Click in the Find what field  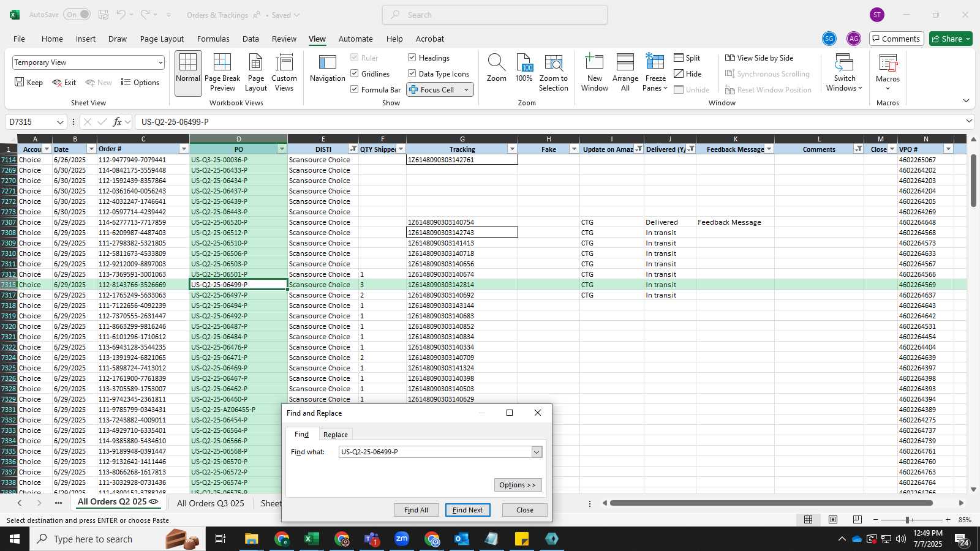pos(435,452)
